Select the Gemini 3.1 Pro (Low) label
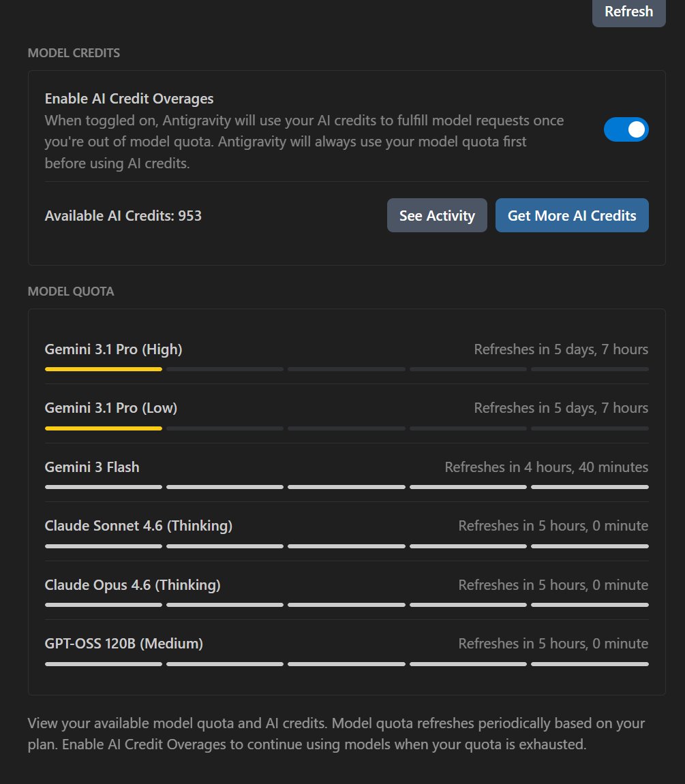Image resolution: width=685 pixels, height=784 pixels. [111, 408]
